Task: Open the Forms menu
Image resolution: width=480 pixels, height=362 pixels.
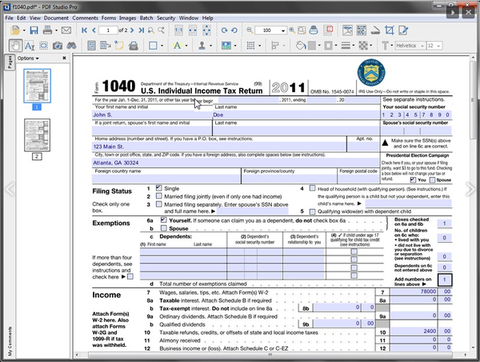Action: (x=109, y=18)
